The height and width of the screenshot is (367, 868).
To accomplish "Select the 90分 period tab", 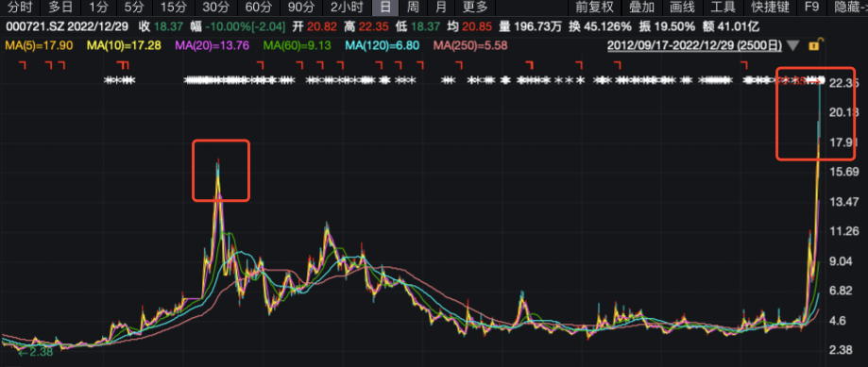I will pyautogui.click(x=301, y=8).
